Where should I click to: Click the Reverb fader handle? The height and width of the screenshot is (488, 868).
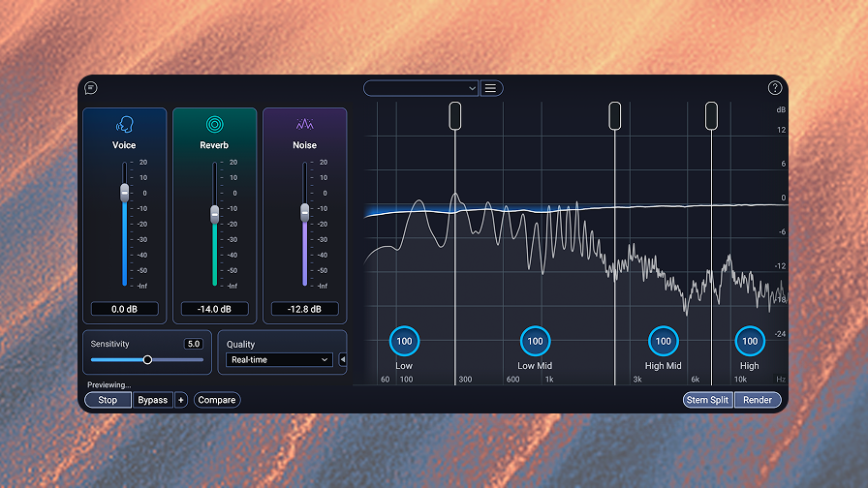click(214, 214)
